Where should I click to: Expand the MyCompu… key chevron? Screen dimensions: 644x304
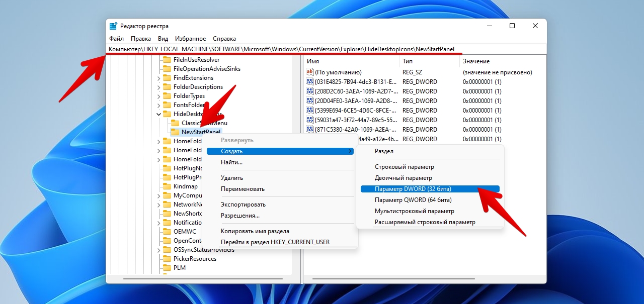click(158, 195)
